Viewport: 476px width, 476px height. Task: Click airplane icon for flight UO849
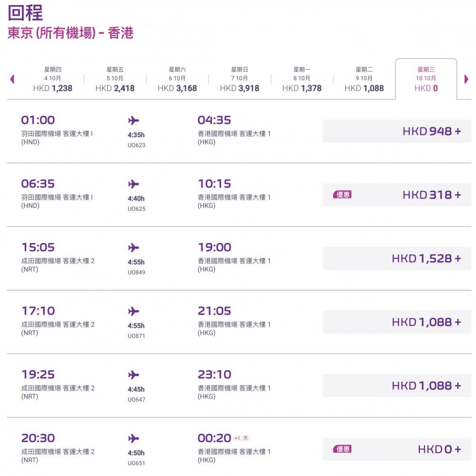point(134,248)
